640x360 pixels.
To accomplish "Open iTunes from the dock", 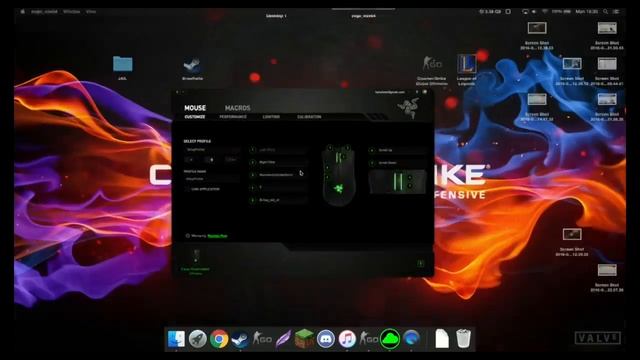I will click(347, 339).
